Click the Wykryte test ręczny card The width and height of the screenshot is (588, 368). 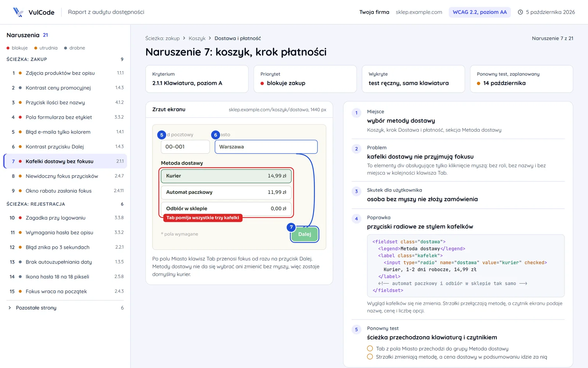[413, 79]
